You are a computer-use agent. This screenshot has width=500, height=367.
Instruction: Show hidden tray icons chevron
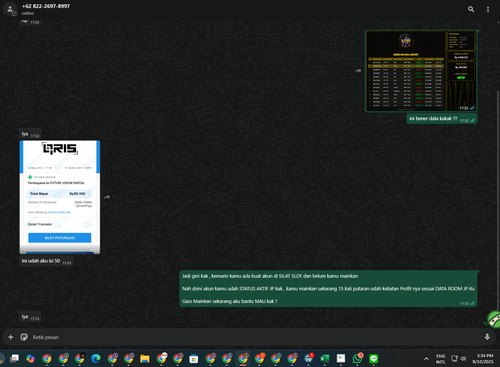[x=426, y=359]
